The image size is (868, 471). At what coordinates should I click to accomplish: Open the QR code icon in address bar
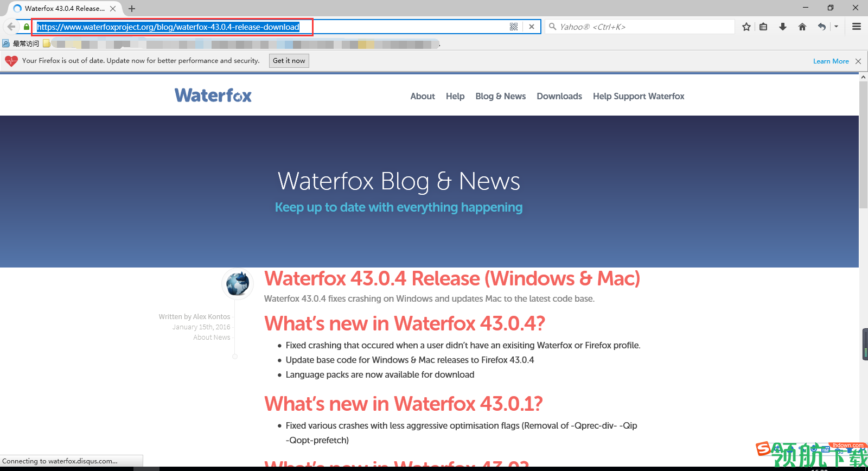tap(514, 27)
